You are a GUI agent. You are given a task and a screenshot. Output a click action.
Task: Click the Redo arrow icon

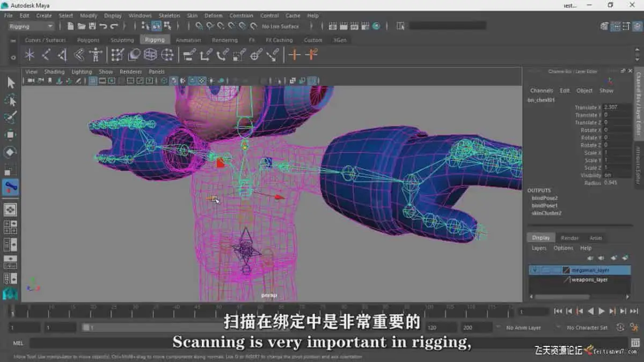(x=114, y=26)
